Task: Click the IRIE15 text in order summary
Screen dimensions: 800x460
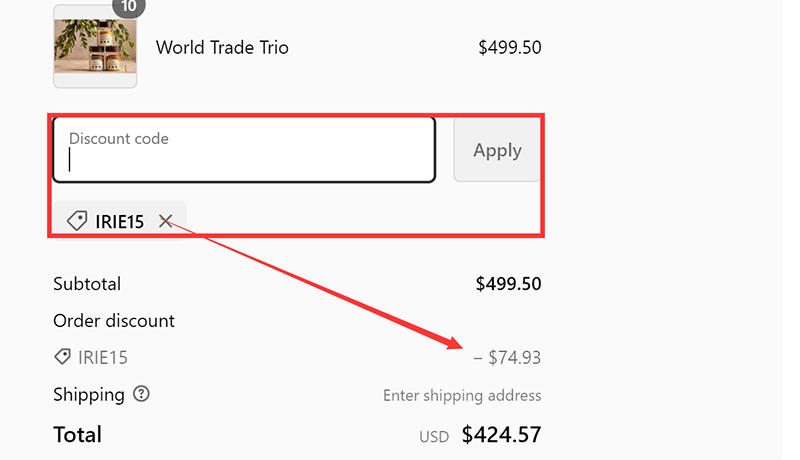Action: click(103, 357)
